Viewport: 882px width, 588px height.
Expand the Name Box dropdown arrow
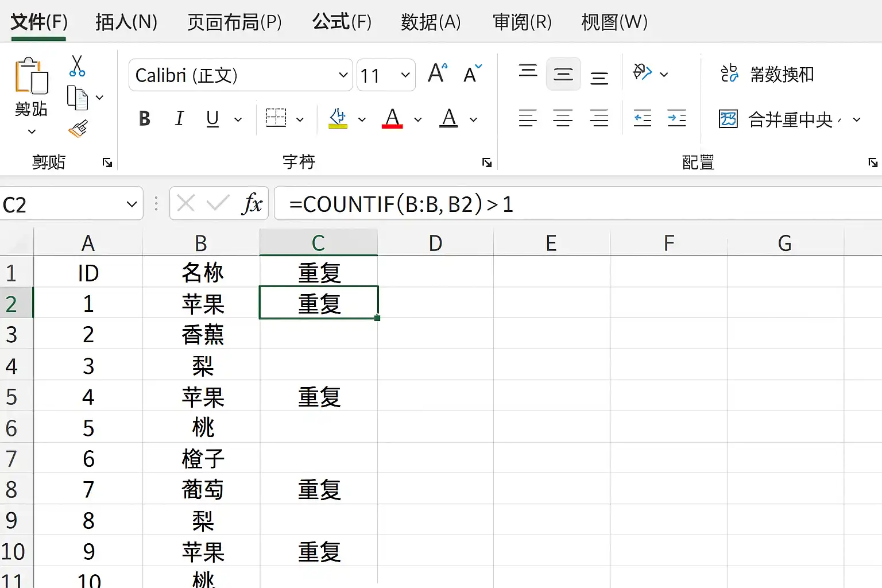pyautogui.click(x=131, y=204)
